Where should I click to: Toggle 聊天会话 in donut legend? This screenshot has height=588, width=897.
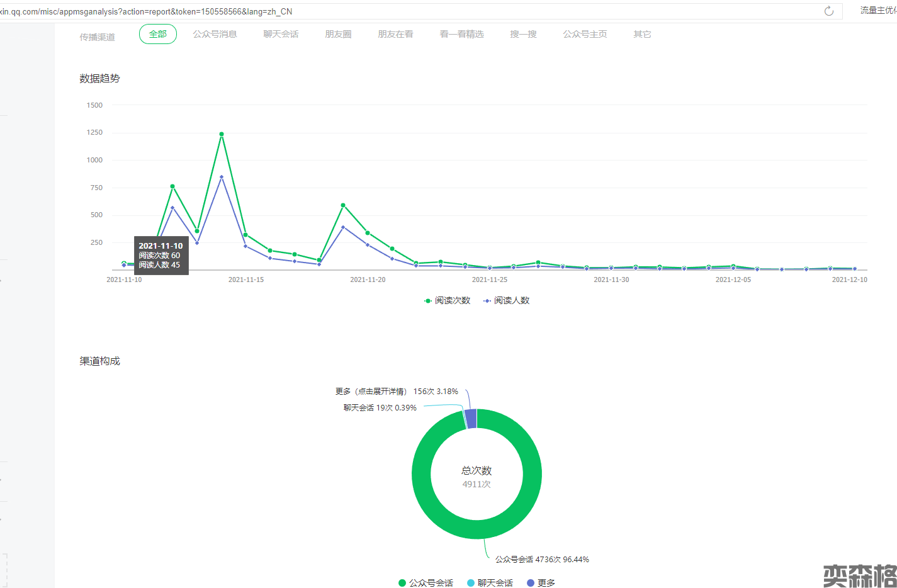click(x=490, y=583)
